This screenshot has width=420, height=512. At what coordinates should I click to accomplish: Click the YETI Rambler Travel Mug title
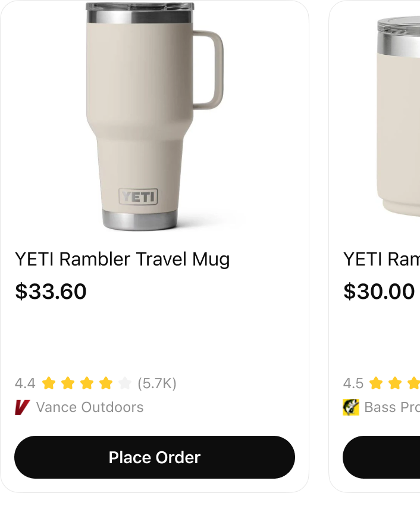coord(123,260)
